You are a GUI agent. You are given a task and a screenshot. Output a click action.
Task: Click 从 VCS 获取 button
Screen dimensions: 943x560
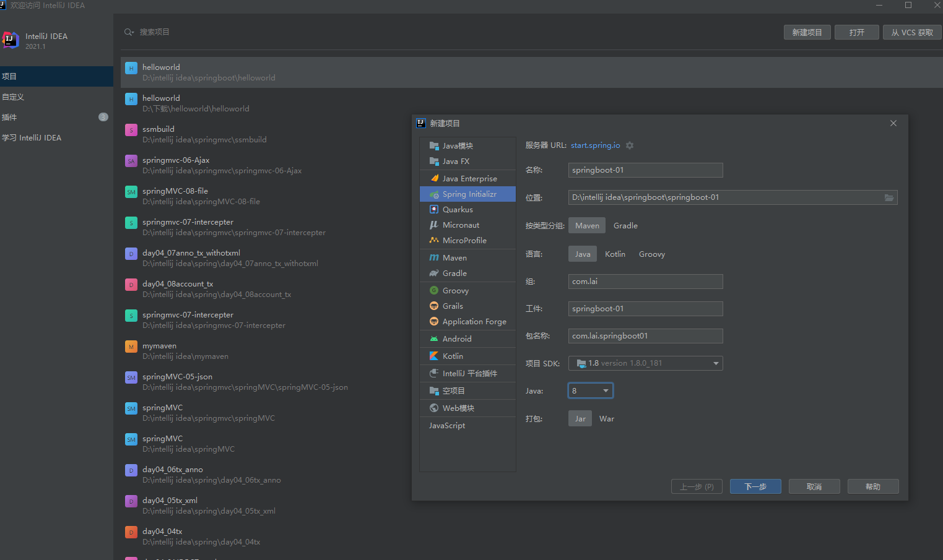click(x=912, y=32)
